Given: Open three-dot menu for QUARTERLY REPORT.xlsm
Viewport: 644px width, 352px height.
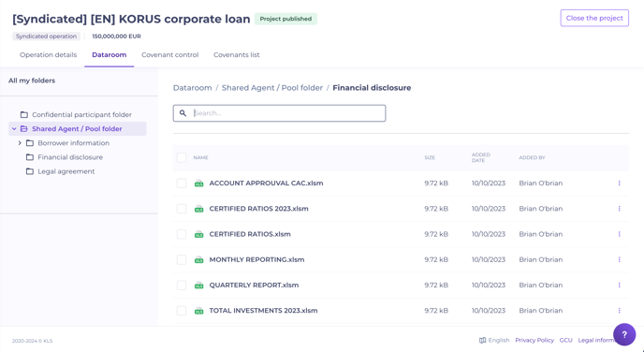Looking at the screenshot, I should [x=619, y=285].
